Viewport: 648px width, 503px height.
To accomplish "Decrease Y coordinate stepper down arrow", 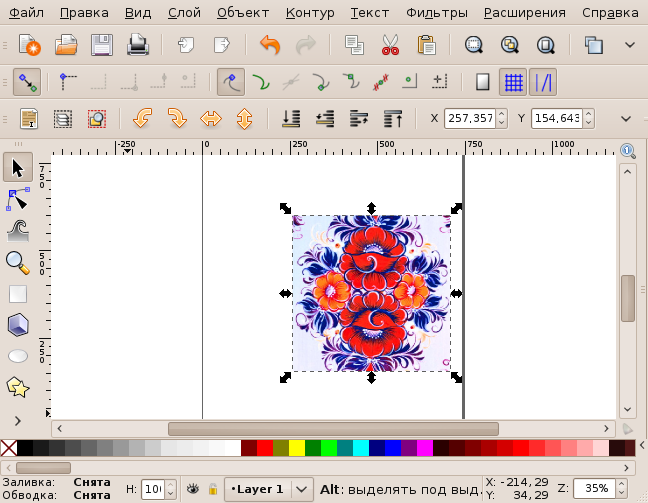I will [588, 123].
